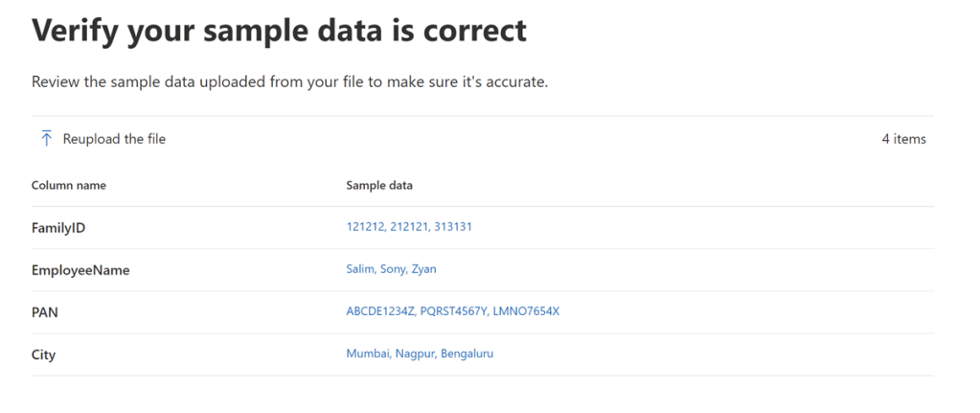Click the Salim employee name value

click(361, 269)
